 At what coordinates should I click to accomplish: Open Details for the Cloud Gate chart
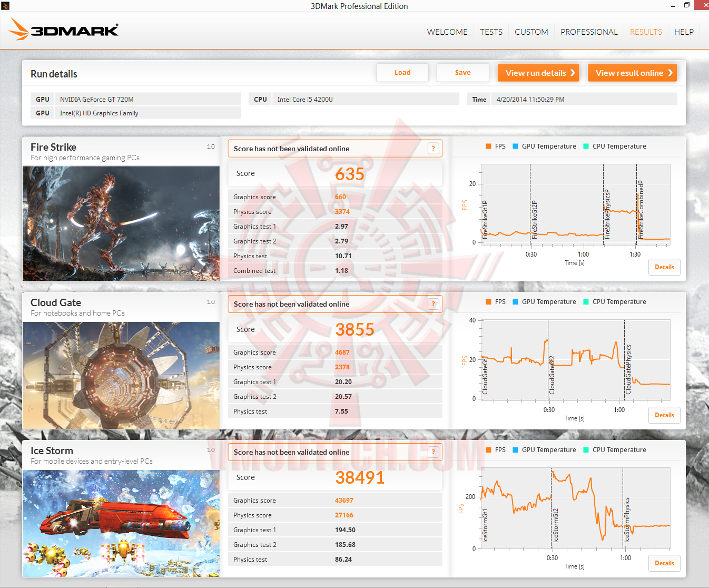point(664,415)
